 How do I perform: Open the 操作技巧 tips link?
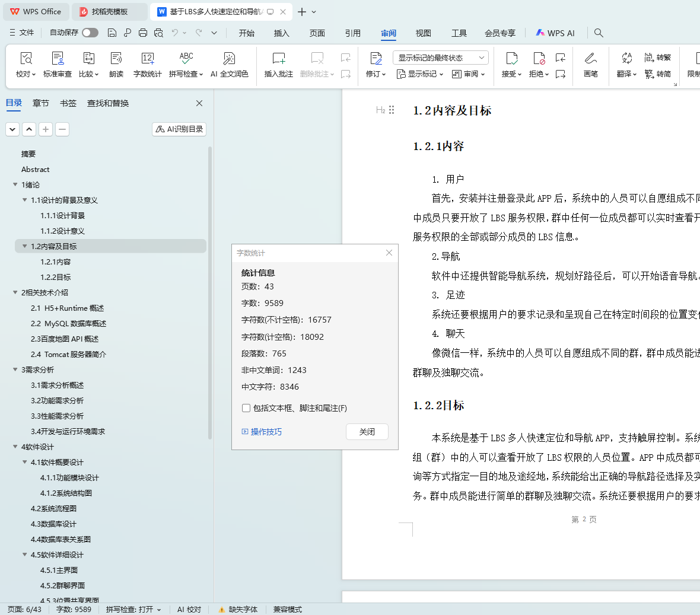(x=266, y=432)
